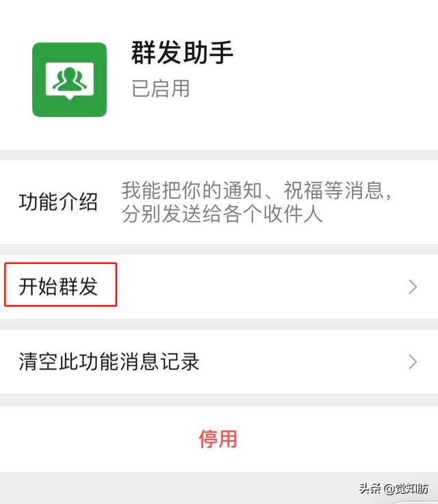The image size is (438, 504).
Task: Tap the 清空此功能消息记录 row's empty middle area
Action: [302, 362]
